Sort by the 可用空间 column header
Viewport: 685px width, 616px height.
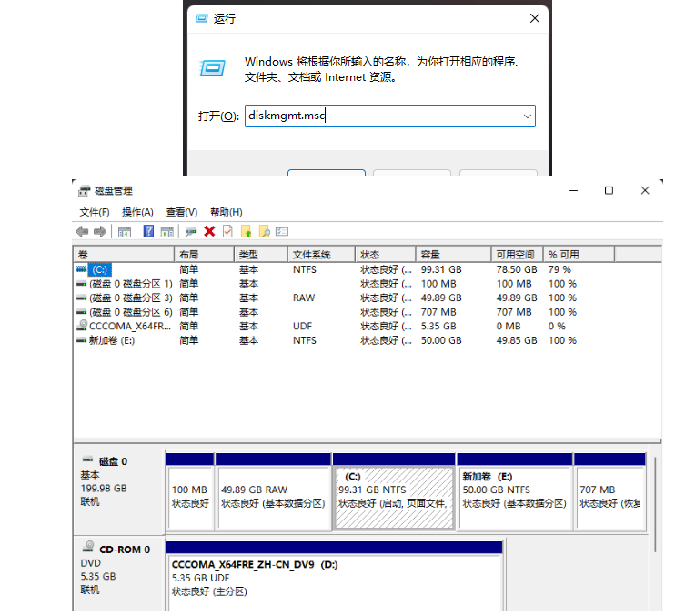tap(518, 254)
